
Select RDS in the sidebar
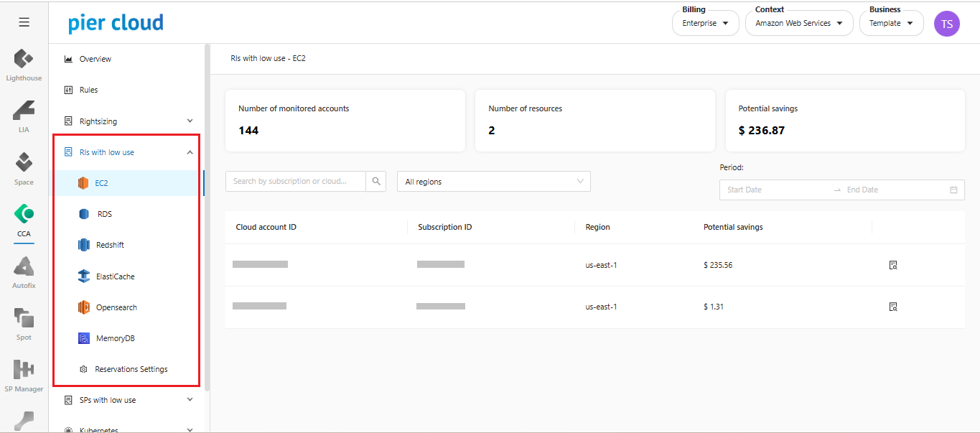pos(104,214)
